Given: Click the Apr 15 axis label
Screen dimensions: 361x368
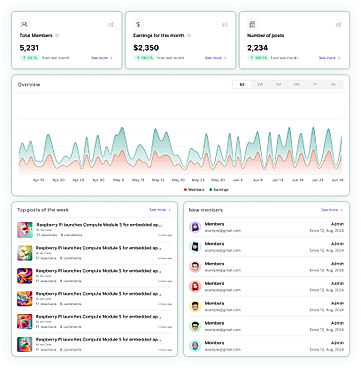Looking at the screenshot, I should tap(39, 180).
